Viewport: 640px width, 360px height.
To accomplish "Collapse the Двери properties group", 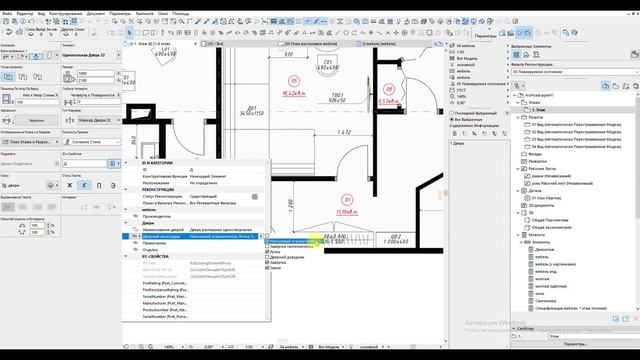I will [126, 223].
